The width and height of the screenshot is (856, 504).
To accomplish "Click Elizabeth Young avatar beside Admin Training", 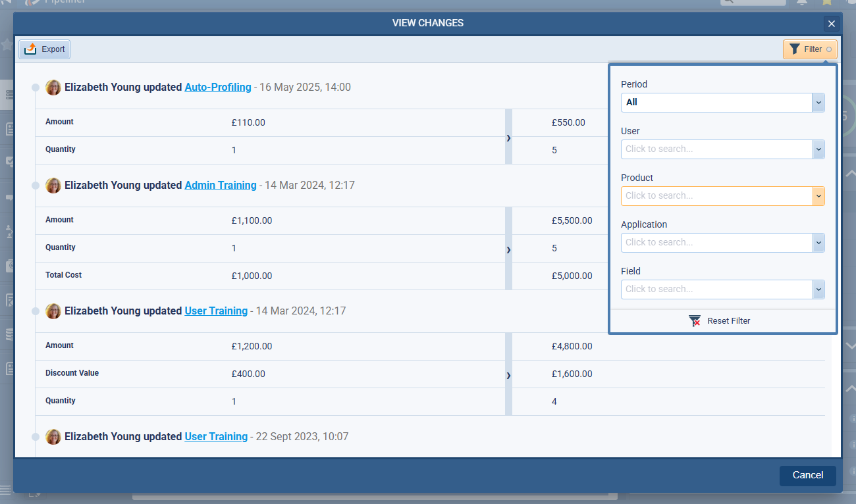I will point(53,186).
